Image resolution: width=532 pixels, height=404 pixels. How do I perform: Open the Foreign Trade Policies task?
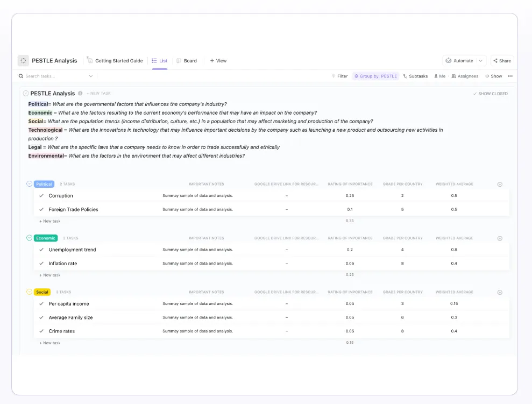[73, 209]
